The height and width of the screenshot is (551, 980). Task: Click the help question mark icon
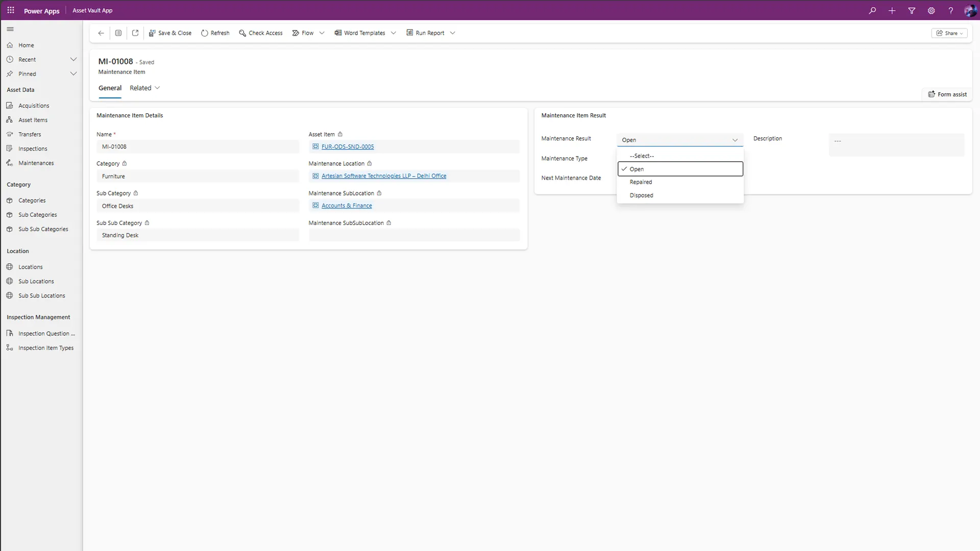click(x=950, y=11)
